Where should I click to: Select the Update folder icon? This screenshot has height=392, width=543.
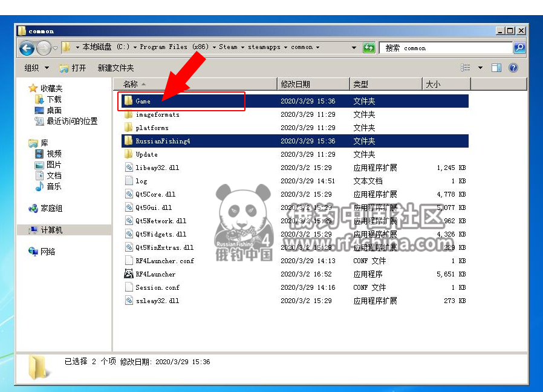pos(128,154)
